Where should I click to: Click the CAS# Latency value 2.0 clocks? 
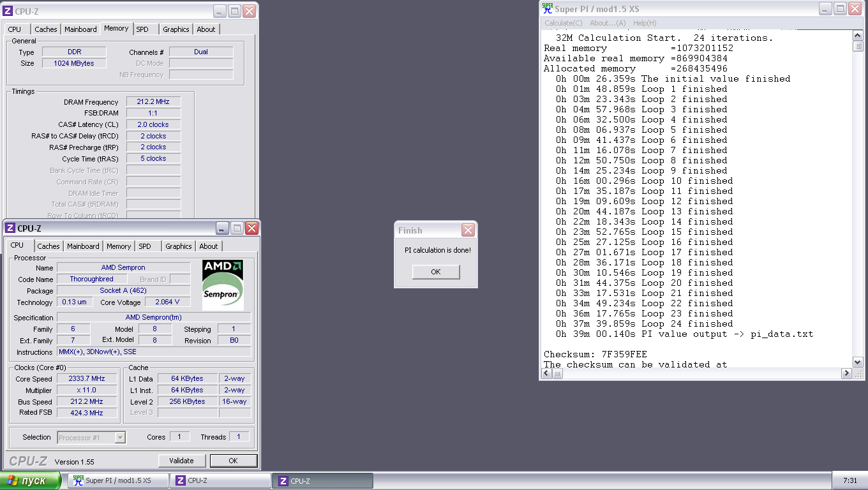[x=153, y=125]
